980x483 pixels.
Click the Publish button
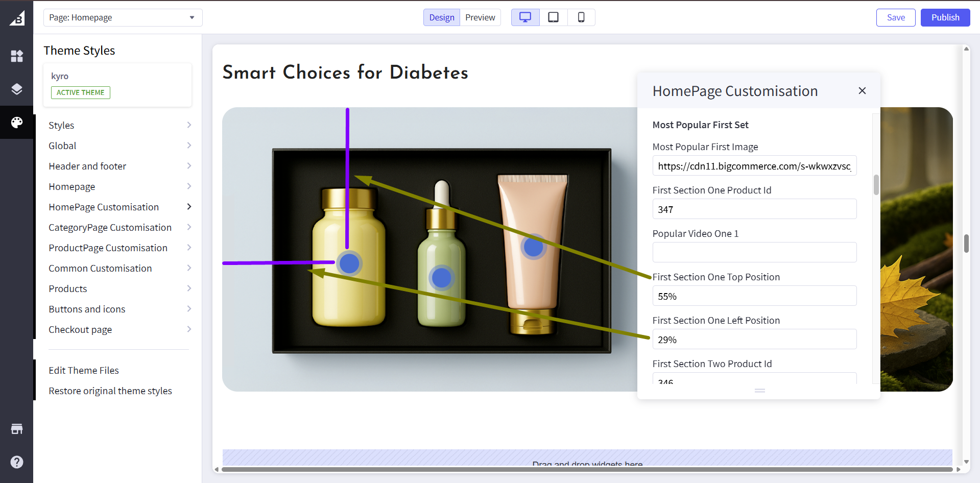tap(945, 17)
